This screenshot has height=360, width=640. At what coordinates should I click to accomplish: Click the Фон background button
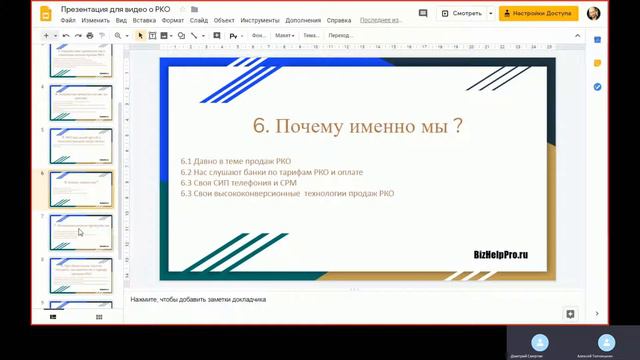pyautogui.click(x=259, y=36)
